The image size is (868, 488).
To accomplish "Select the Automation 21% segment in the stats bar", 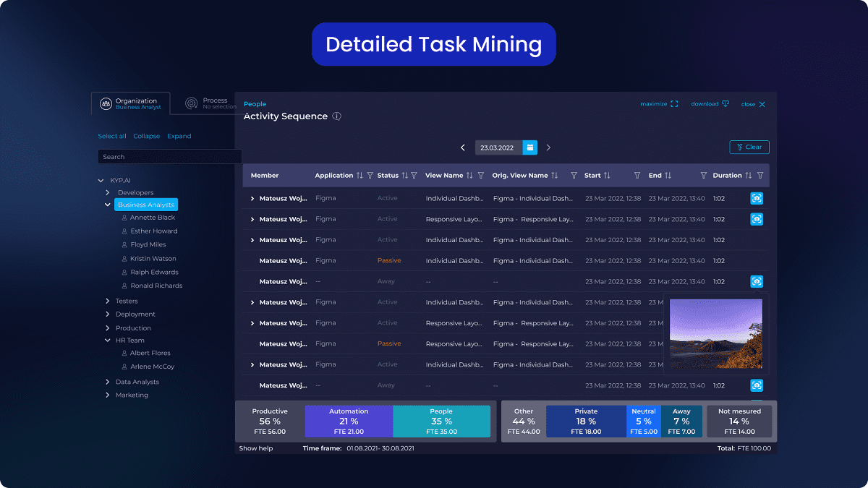I will click(349, 419).
